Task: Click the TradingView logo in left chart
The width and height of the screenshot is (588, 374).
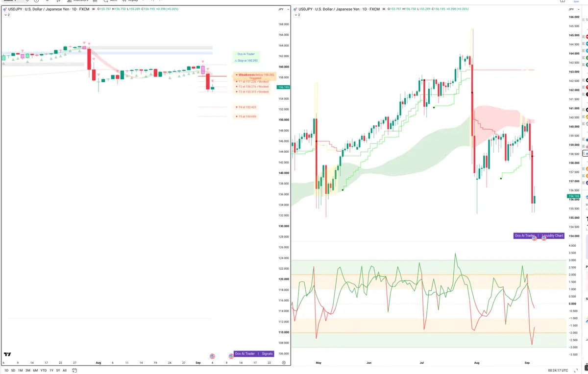Action: pyautogui.click(x=7, y=354)
